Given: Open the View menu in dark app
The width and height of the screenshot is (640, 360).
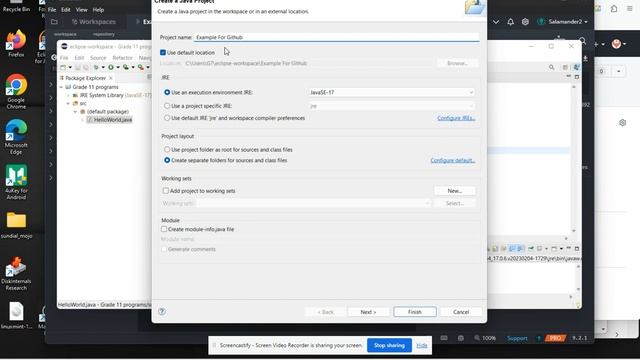Looking at the screenshot, I should click(x=82, y=9).
